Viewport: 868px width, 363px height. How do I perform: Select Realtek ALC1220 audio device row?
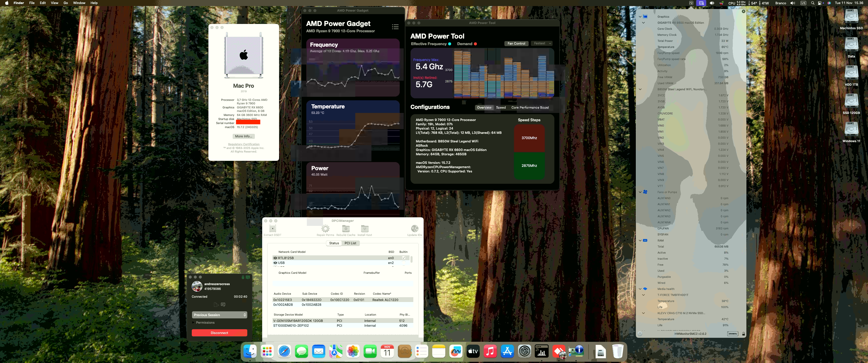tap(343, 300)
